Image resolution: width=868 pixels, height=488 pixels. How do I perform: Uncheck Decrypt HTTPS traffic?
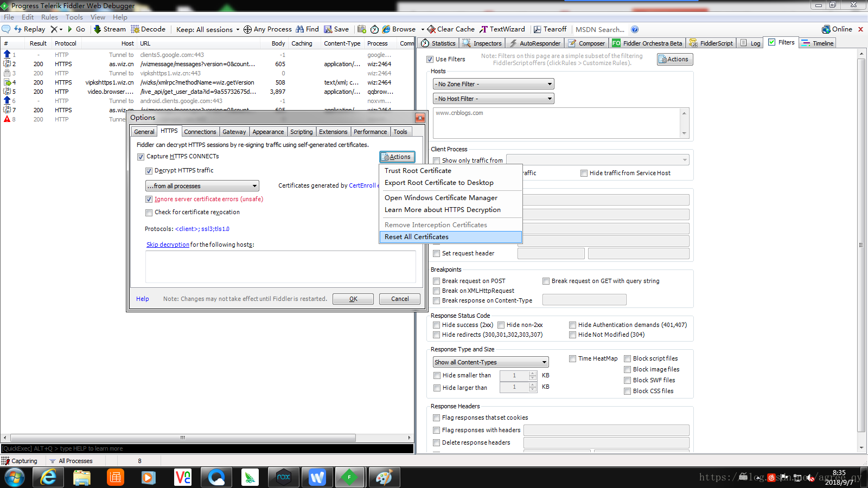pyautogui.click(x=149, y=171)
